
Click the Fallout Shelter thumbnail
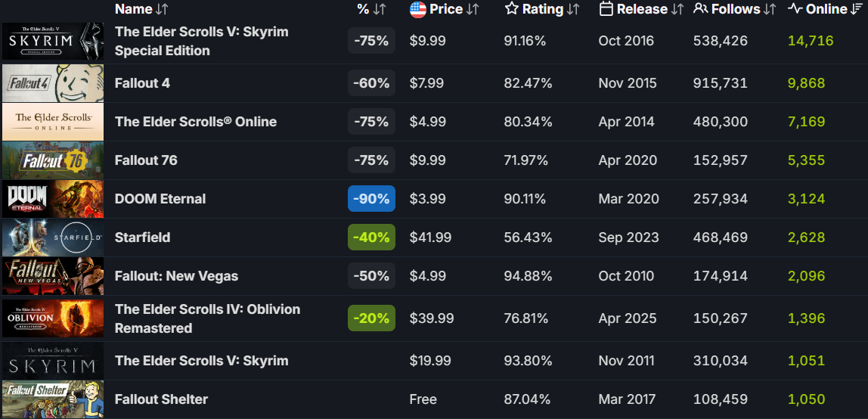[52, 399]
